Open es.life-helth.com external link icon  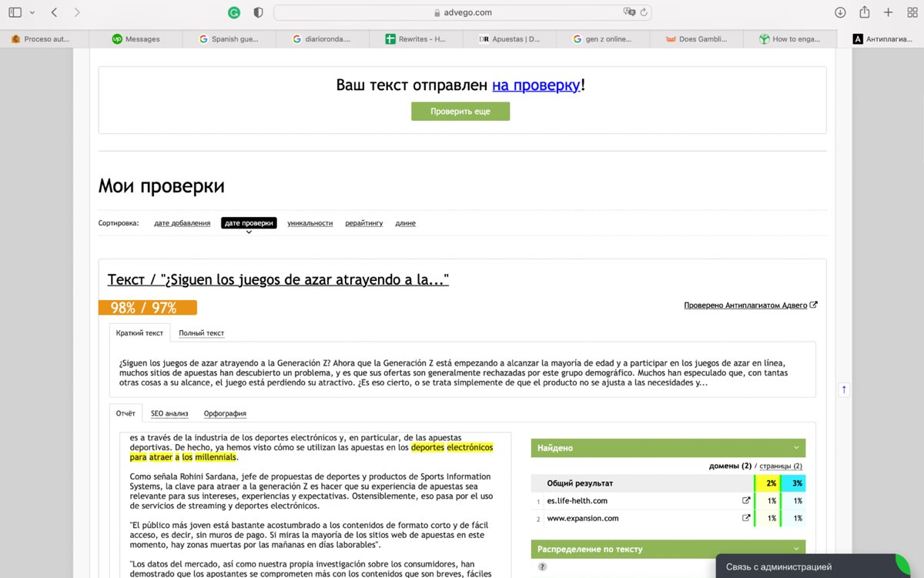click(x=745, y=501)
